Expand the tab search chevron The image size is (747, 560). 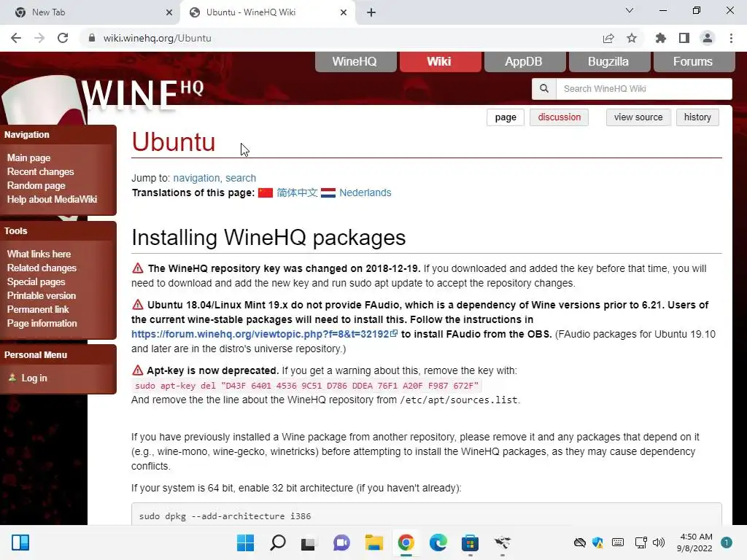[630, 10]
